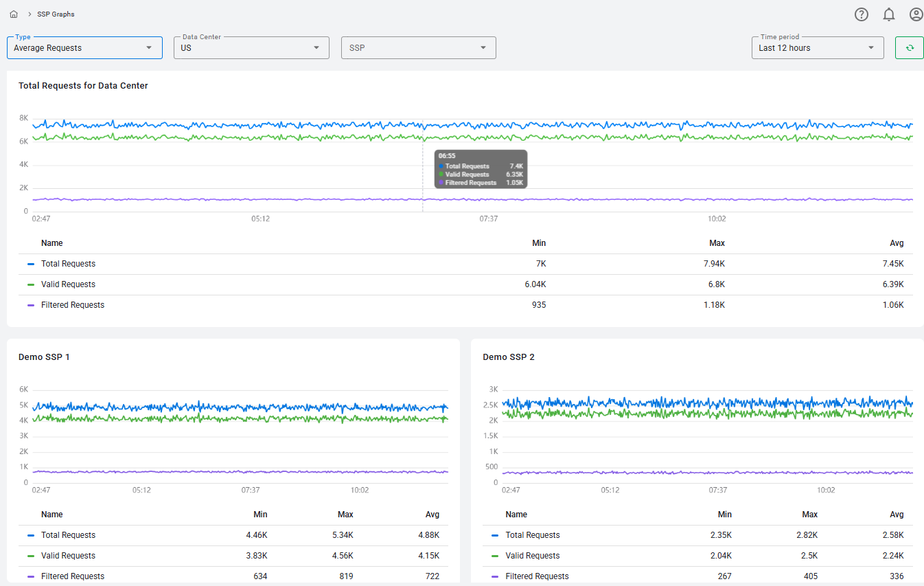
Task: Click purple Filtered Requests swatch in Demo SSP 1
Action: point(31,576)
